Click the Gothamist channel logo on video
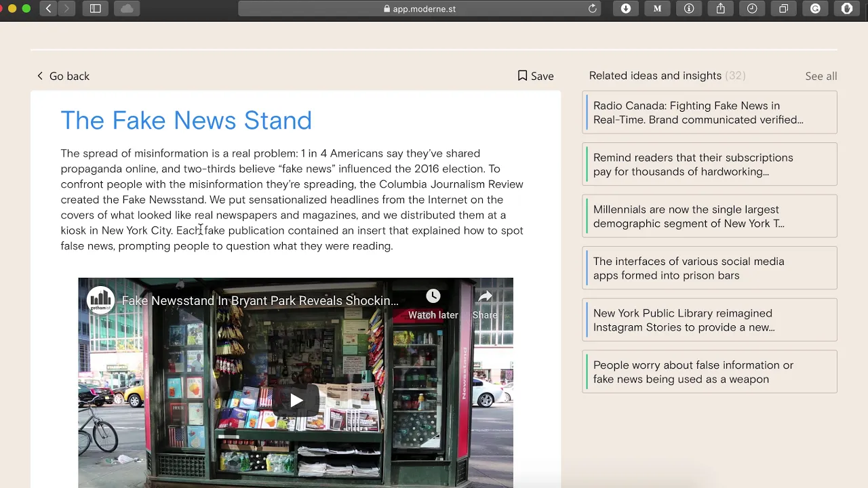Screen dimensions: 868x488 [x=100, y=300]
